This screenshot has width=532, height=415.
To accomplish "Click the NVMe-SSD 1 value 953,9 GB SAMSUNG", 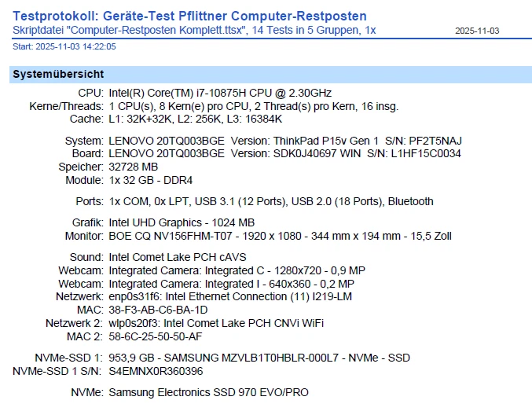I will (x=259, y=358).
